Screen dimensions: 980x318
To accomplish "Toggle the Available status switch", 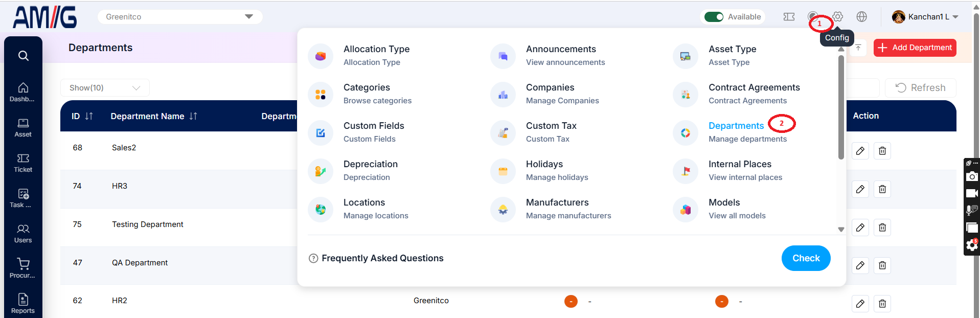I will 714,17.
